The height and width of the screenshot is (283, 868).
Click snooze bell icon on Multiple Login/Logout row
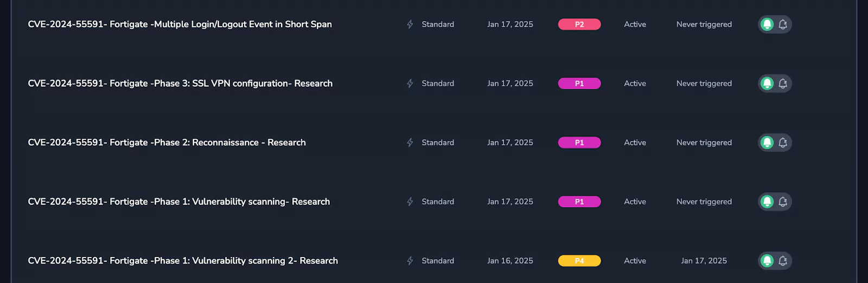point(783,24)
